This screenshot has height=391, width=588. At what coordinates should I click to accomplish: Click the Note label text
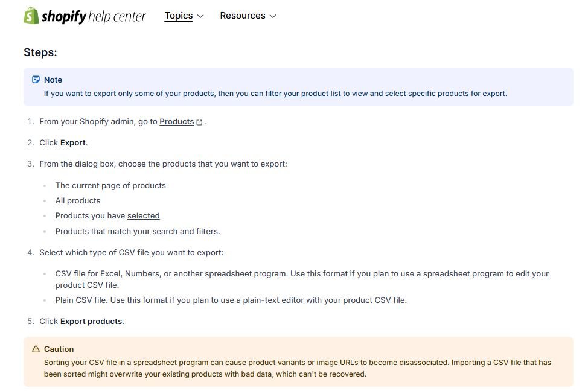[x=53, y=80]
